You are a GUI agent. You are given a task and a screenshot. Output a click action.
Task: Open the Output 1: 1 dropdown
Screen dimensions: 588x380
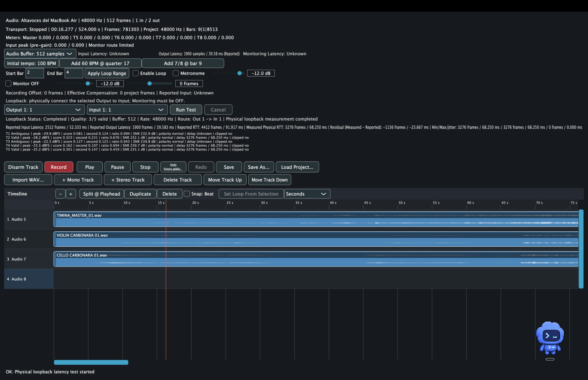(45, 110)
